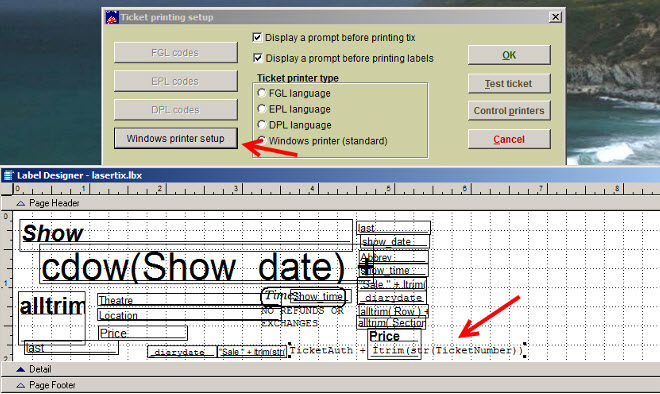Select the bottom-left last field
The image size is (660, 394).
tap(71, 348)
